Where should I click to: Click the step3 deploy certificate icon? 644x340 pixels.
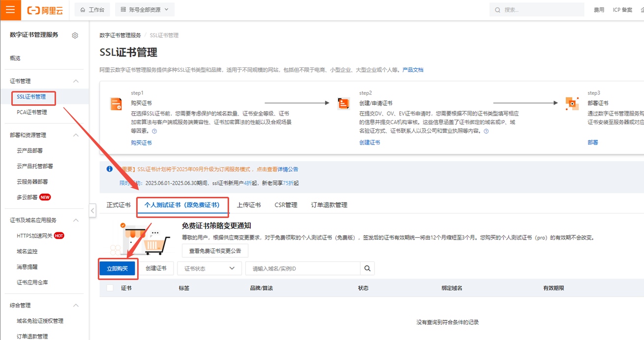point(572,104)
